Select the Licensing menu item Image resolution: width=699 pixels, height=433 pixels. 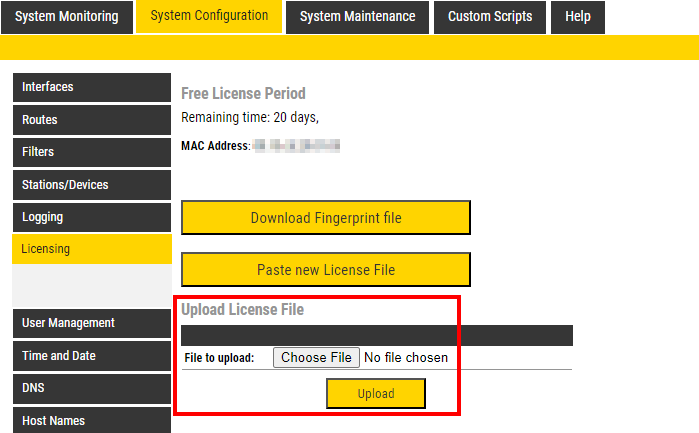tap(91, 249)
